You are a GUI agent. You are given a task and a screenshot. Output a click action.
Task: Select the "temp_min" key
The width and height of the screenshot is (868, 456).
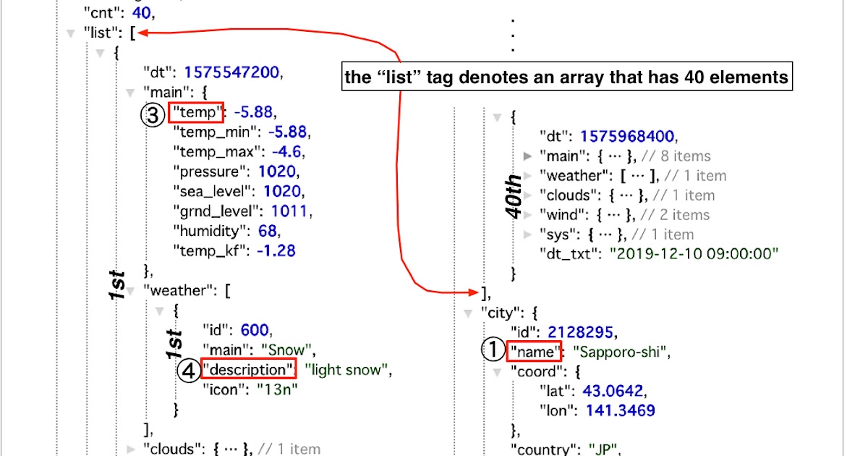tap(216, 132)
